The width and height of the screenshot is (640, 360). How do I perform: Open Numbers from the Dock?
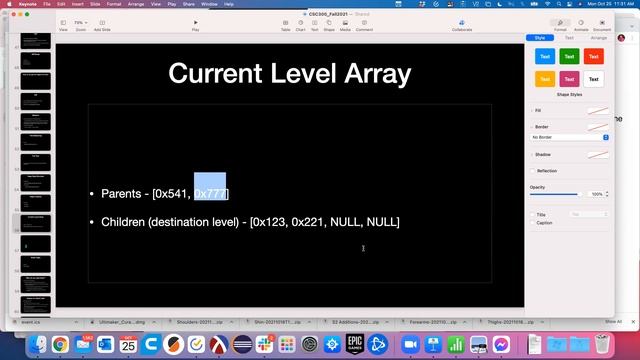pos(456,344)
